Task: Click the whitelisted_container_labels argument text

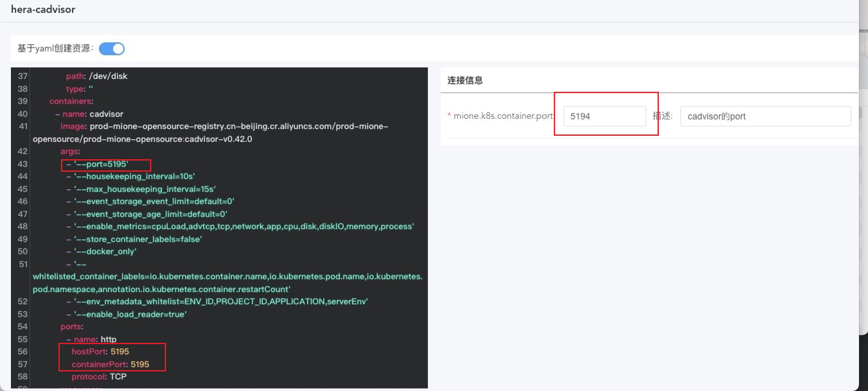Action: (x=227, y=276)
